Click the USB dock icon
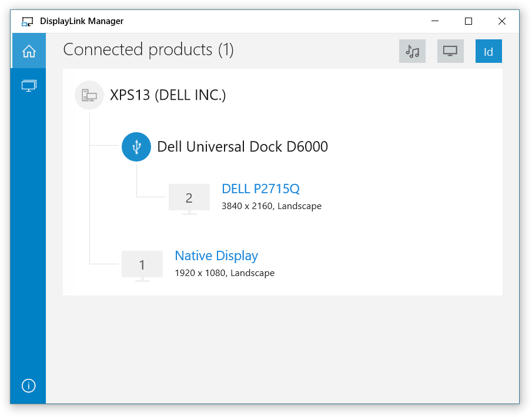 coord(136,146)
